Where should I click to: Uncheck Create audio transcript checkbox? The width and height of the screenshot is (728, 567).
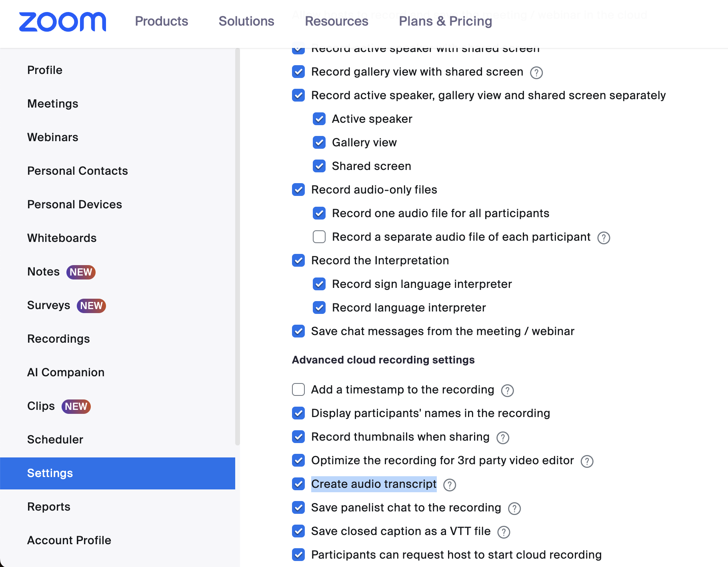point(298,484)
